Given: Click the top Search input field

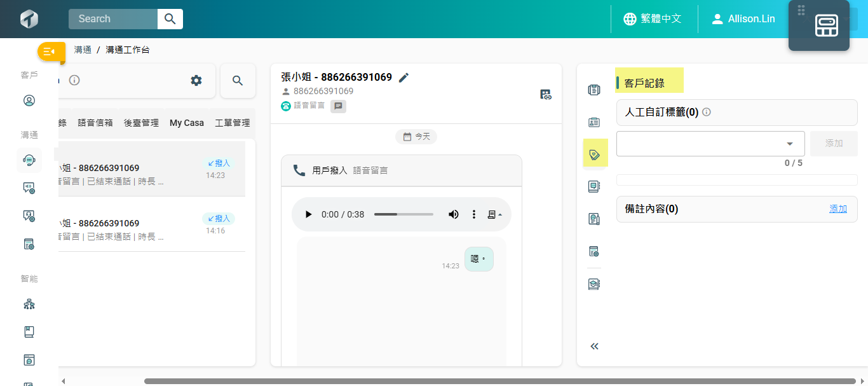Looking at the screenshot, I should click(113, 19).
